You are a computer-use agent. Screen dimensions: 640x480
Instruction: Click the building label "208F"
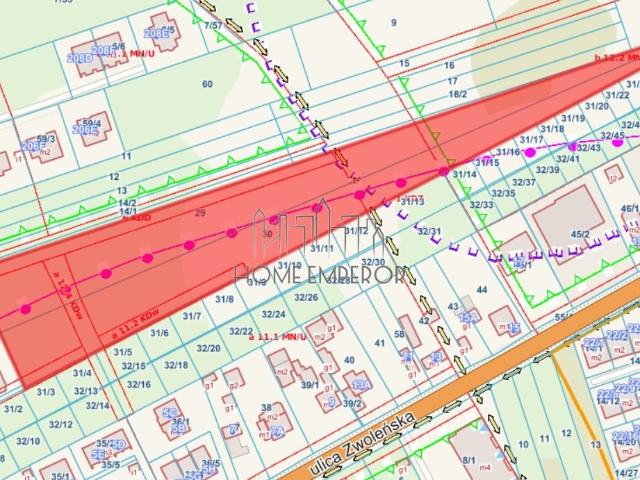[103, 51]
